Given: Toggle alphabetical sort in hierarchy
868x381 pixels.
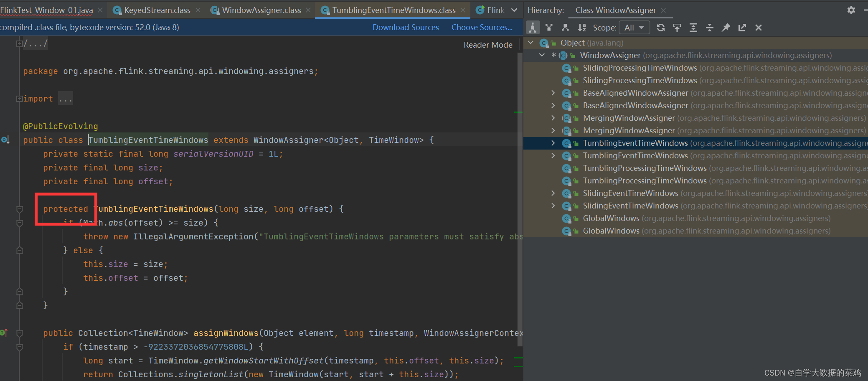Looking at the screenshot, I should [x=581, y=28].
